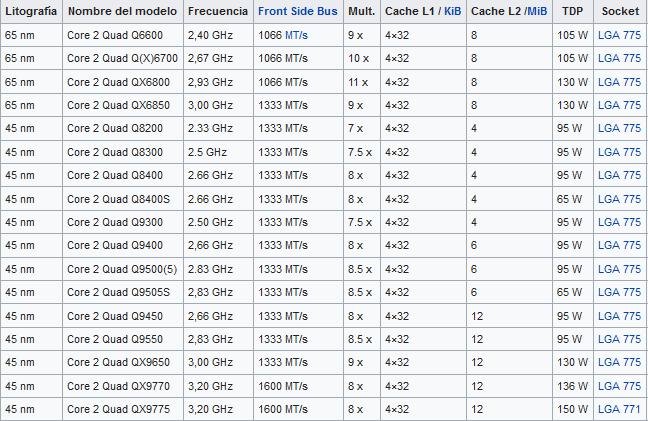Open LGA 775 link for Core 2 Quad QX6850
The image size is (648, 421).
click(x=619, y=105)
